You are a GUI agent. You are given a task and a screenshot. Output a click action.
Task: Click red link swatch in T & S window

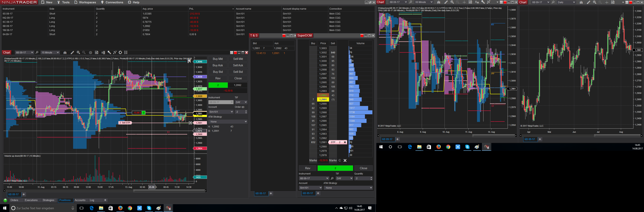[284, 36]
